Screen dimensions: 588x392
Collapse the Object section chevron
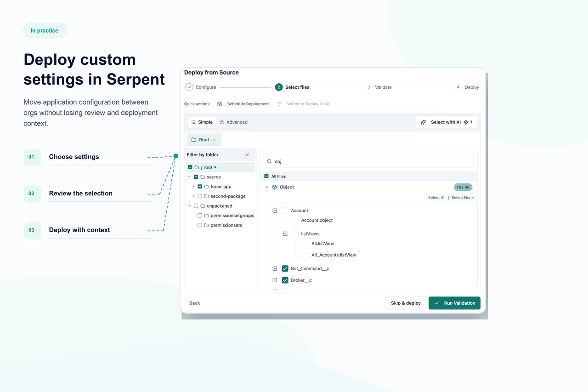(267, 187)
